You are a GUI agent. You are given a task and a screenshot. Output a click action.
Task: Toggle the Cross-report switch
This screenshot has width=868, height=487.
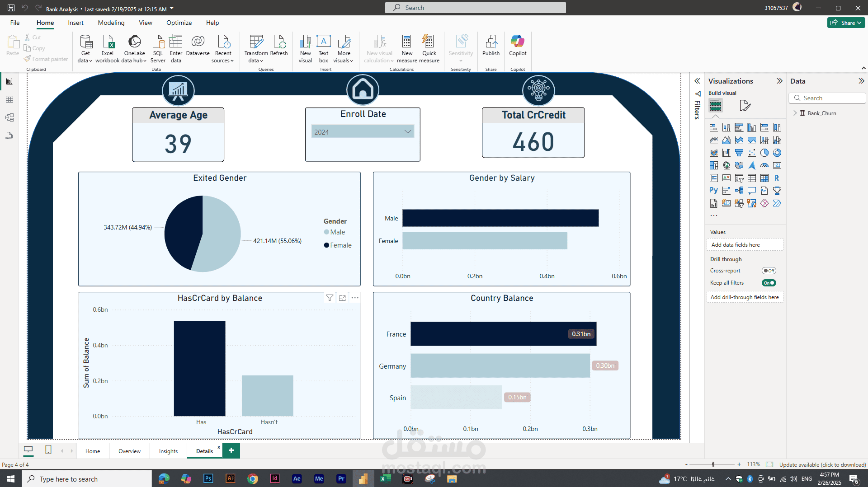pos(769,271)
